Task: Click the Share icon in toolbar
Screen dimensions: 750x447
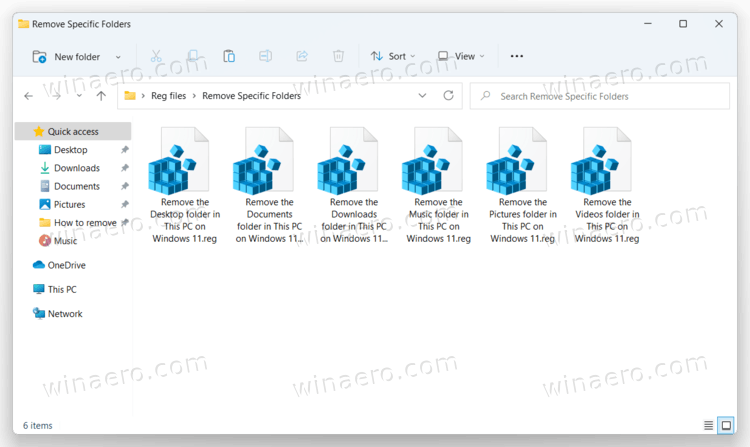Action: tap(302, 56)
